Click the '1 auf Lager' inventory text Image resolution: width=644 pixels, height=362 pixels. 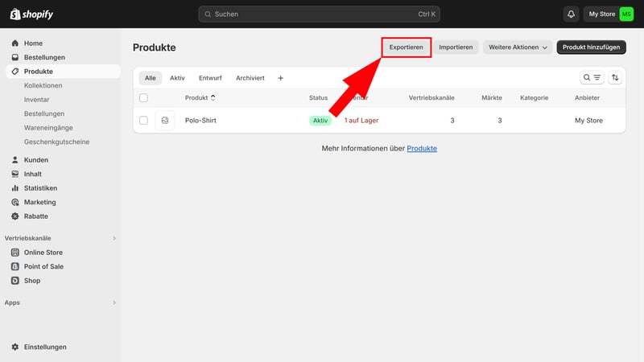361,120
